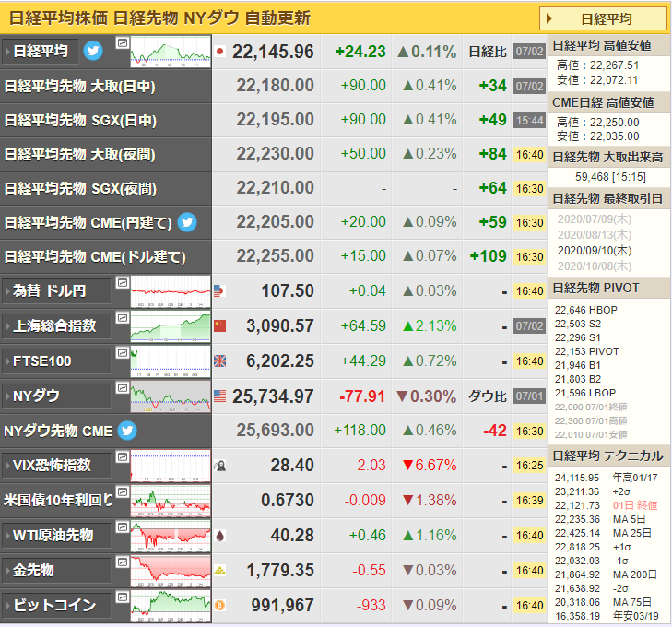Expand the 日経平均 row label arrow

pos(7,52)
